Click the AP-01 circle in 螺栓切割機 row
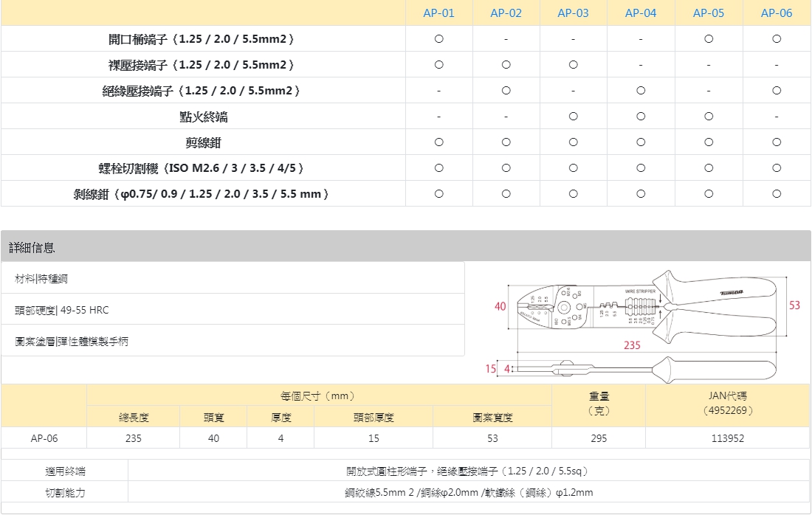The image size is (812, 515). [438, 168]
